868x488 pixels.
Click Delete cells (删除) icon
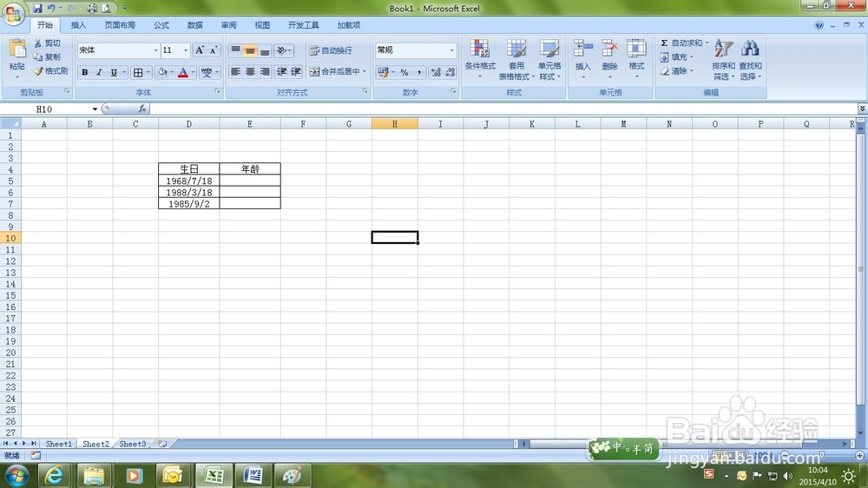click(x=609, y=49)
